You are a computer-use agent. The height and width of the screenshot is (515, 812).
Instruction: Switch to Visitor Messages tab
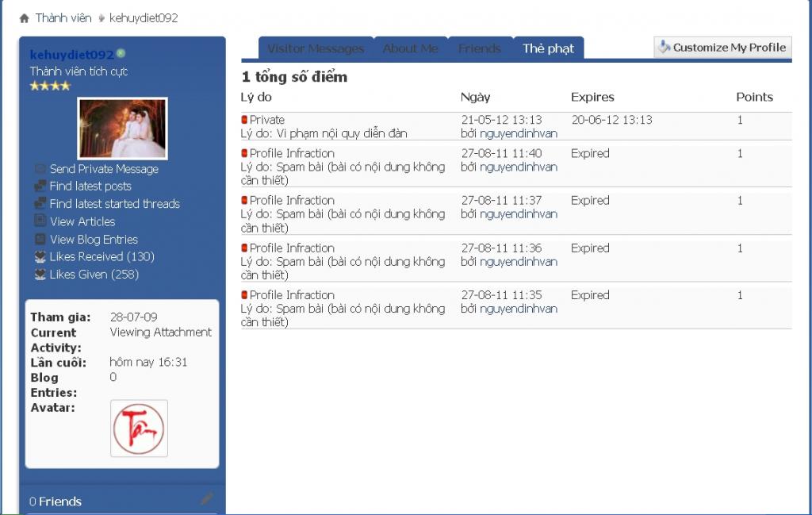(316, 48)
